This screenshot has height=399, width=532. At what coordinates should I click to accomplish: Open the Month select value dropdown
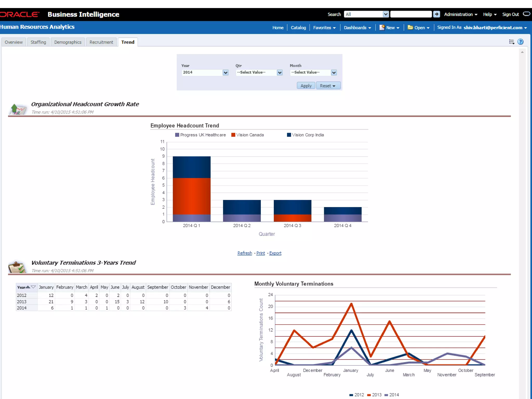coord(334,73)
